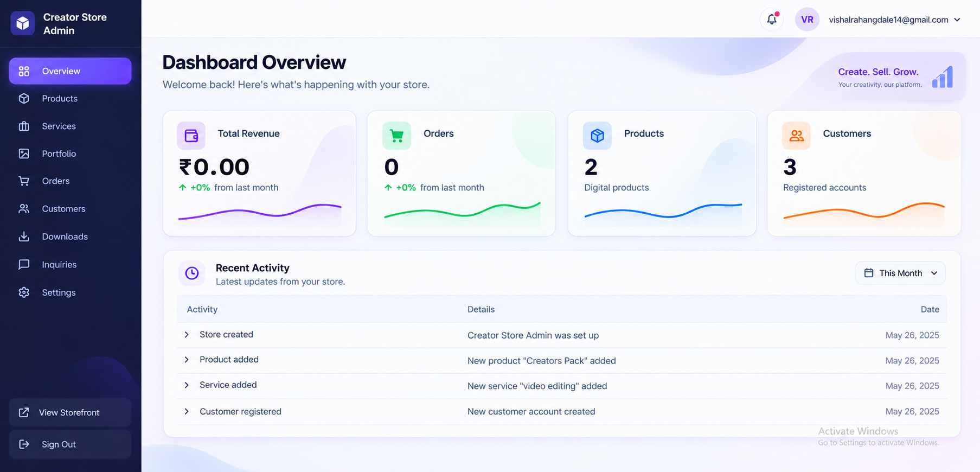
Task: Open Customers in sidebar menu
Action: click(70, 208)
